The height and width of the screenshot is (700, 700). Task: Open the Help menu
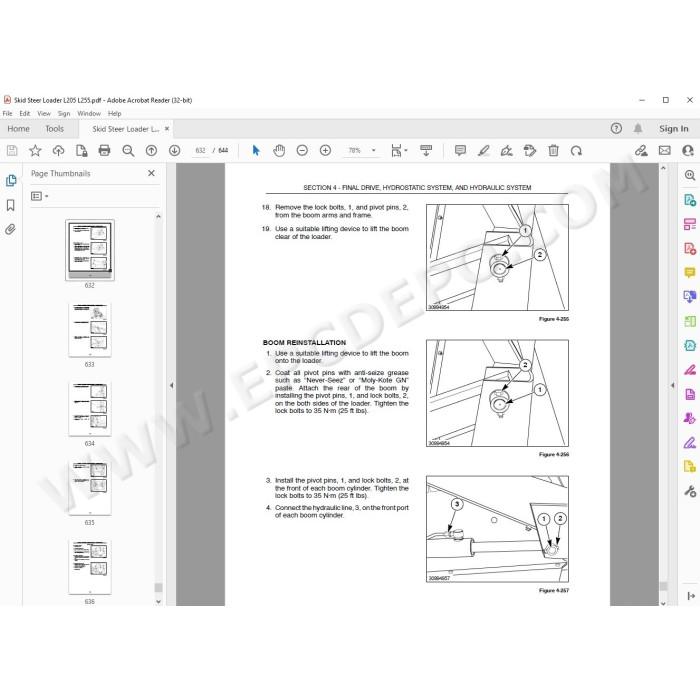[114, 113]
